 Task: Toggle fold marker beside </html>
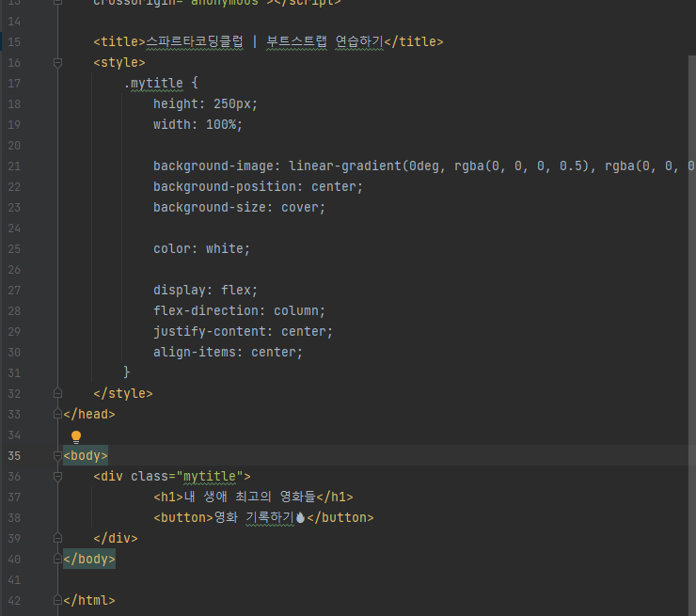coord(57,600)
